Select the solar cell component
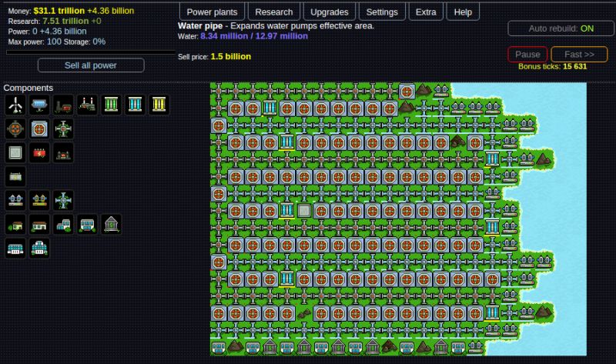 (39, 105)
